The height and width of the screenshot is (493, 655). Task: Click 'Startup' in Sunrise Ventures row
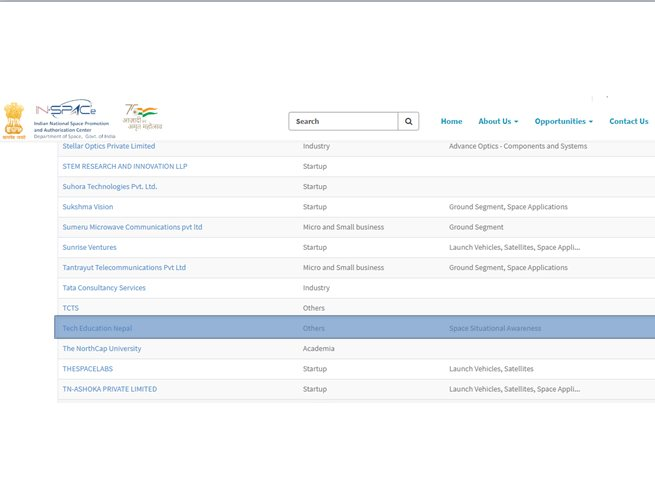[315, 247]
